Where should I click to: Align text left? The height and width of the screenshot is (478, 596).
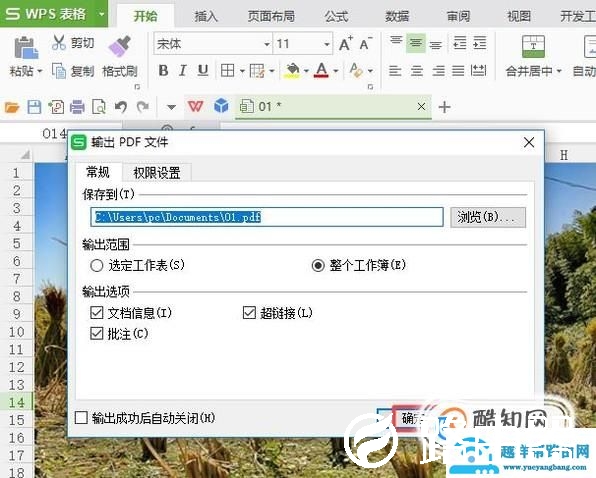tap(395, 71)
